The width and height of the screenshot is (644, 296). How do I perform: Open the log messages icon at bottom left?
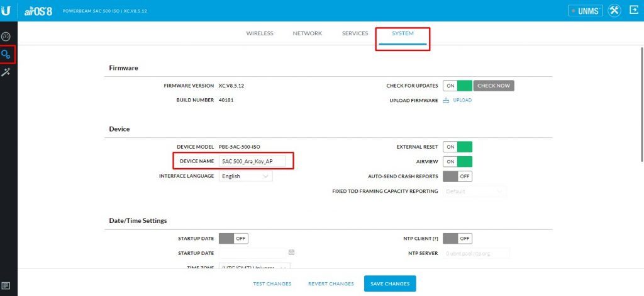coord(8,285)
